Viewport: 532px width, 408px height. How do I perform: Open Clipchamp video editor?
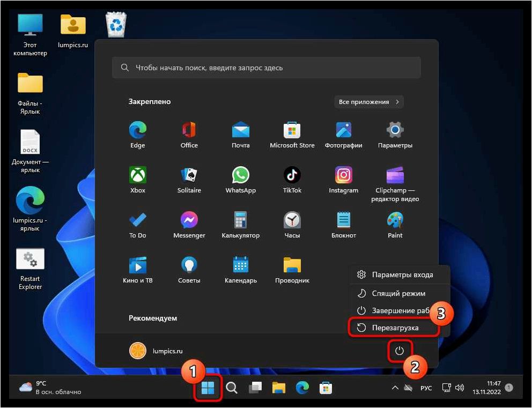(x=395, y=184)
